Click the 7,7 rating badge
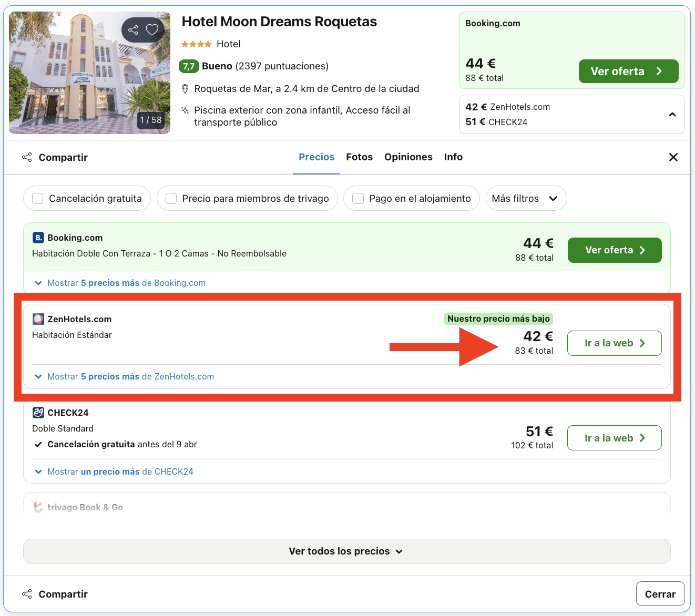The height and width of the screenshot is (616, 695). (x=189, y=66)
